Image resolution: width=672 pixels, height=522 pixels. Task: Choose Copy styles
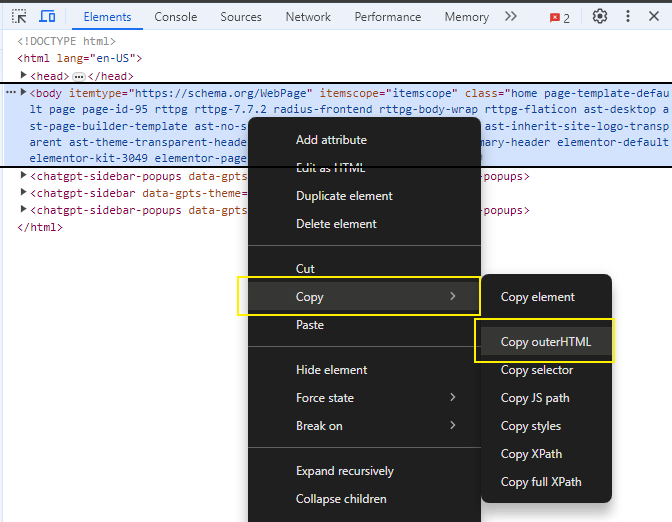(x=546, y=426)
